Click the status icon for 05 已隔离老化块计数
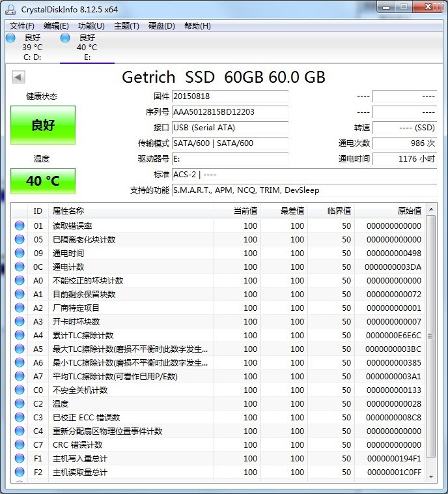The height and width of the screenshot is (494, 448). pos(20,239)
